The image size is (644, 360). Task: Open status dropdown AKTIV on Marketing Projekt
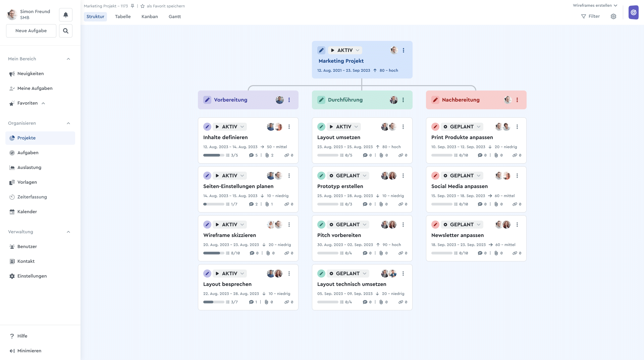345,50
